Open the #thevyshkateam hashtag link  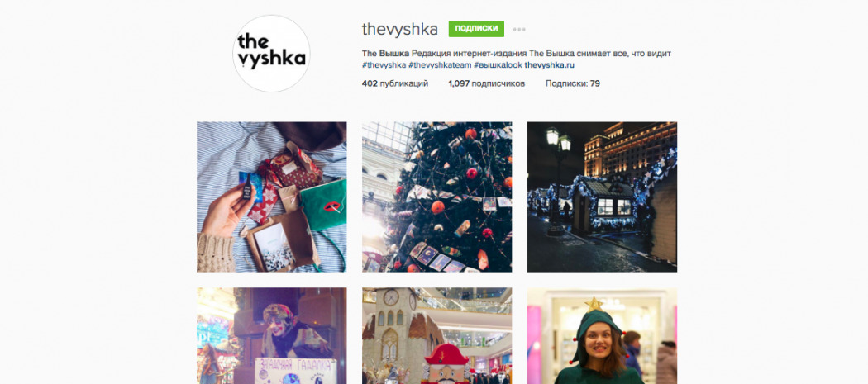tap(440, 65)
